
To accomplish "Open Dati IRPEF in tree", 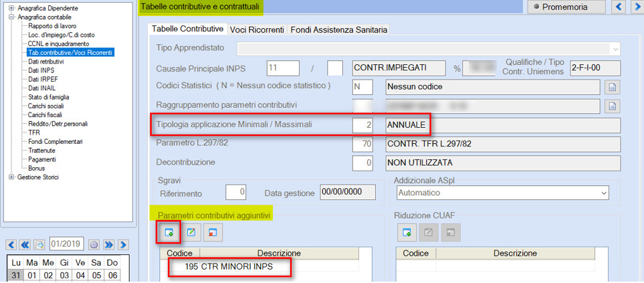I will 43,79.
